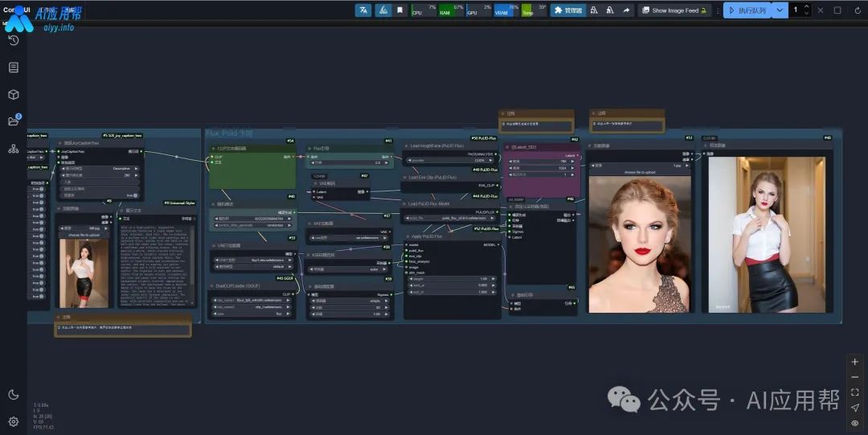Click the bookmark icon in the top bar
The width and height of the screenshot is (868, 435).
coord(399,10)
